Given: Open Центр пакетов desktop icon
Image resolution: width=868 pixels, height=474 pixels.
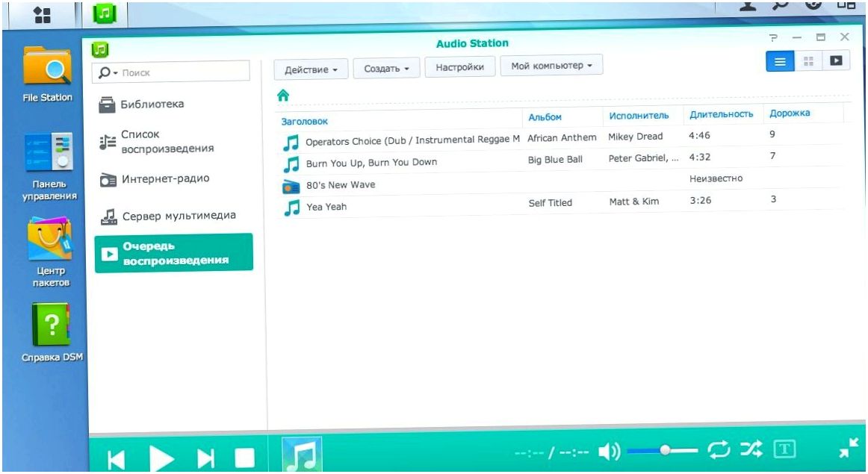Looking at the screenshot, I should click(50, 252).
